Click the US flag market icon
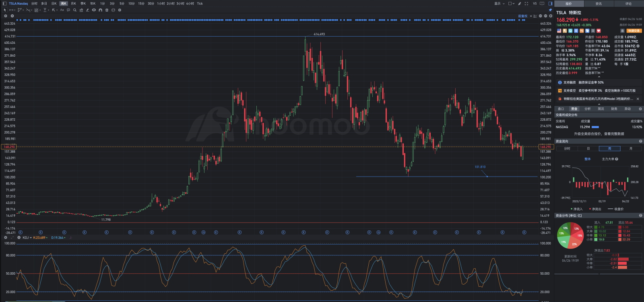 (x=559, y=31)
